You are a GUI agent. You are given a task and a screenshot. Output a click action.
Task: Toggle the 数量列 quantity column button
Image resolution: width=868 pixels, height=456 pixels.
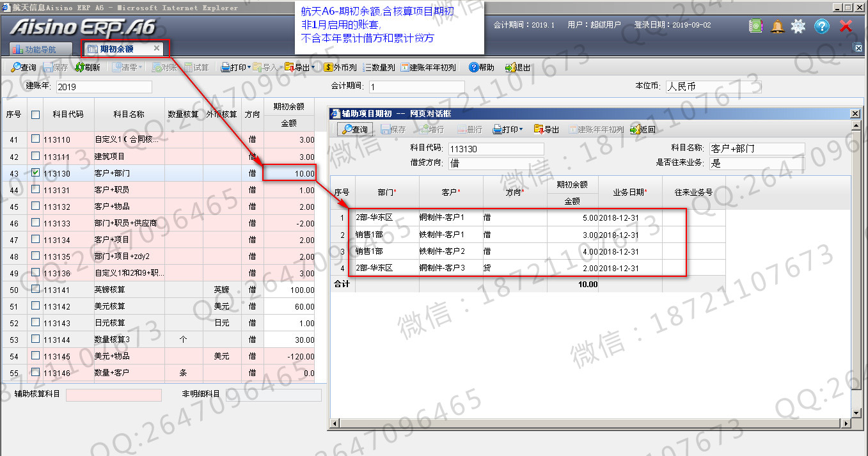pyautogui.click(x=379, y=67)
